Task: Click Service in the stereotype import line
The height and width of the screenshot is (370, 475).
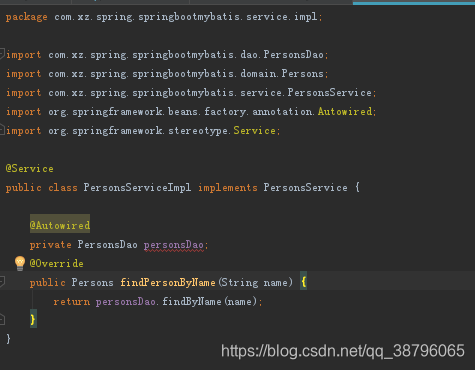Action: point(254,130)
